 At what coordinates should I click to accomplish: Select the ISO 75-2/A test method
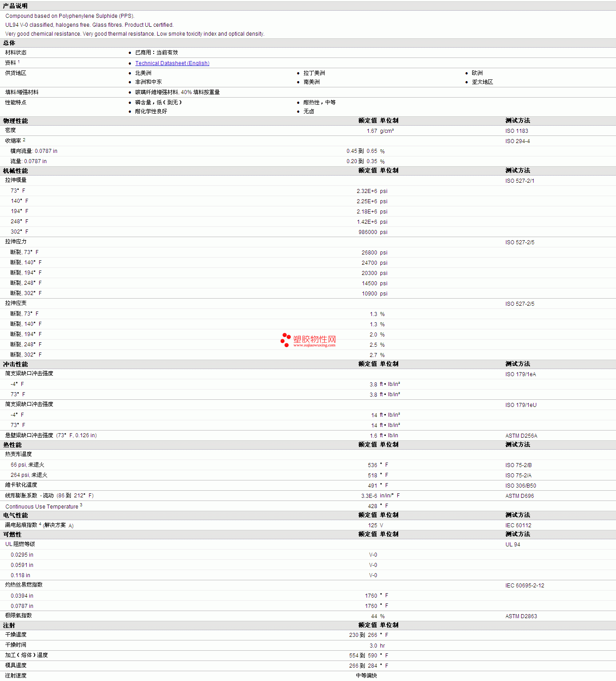pyautogui.click(x=518, y=476)
